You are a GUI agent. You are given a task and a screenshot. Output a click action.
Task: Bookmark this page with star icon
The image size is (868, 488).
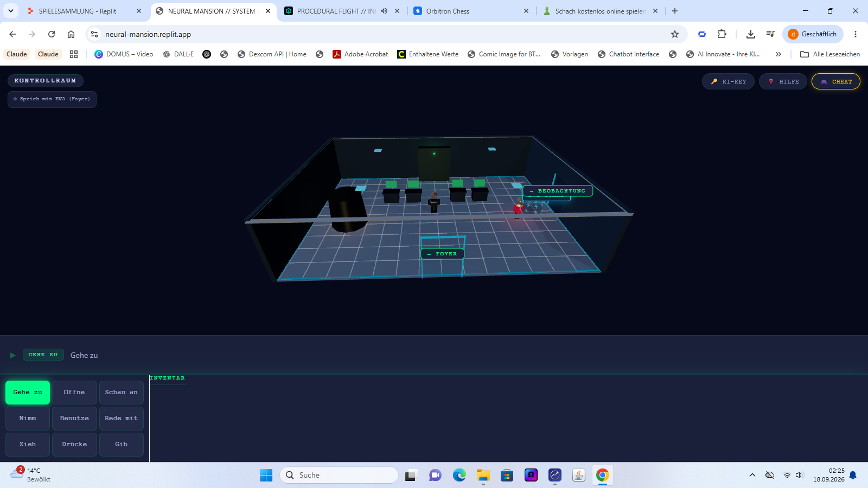point(675,34)
